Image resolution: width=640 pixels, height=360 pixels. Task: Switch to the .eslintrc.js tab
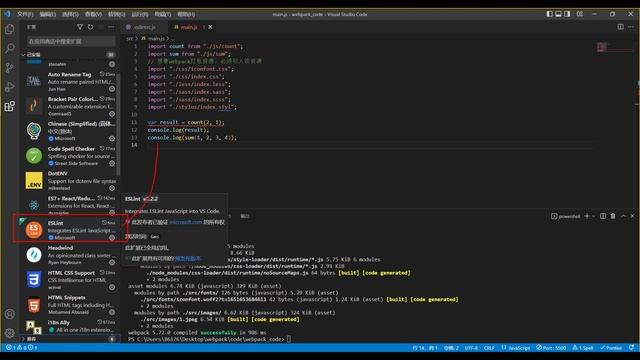[x=144, y=27]
